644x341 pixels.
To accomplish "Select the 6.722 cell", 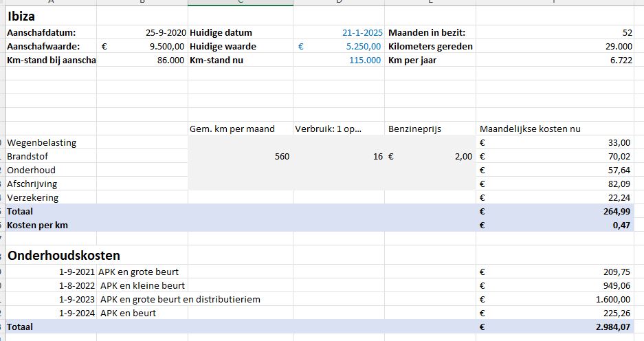I will 555,60.
